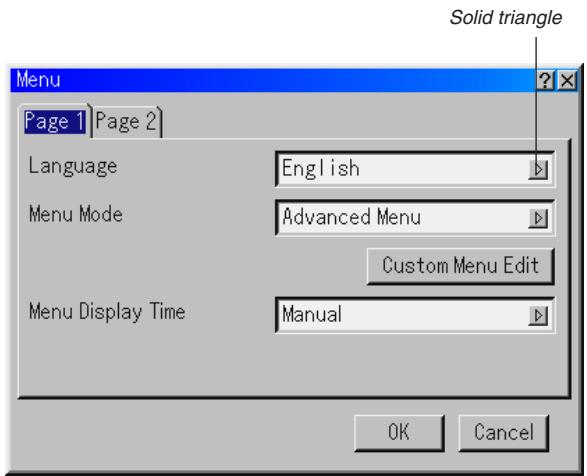Viewport: 587px width, 476px height.
Task: Click the triangle arrow in Language field
Action: pos(538,170)
